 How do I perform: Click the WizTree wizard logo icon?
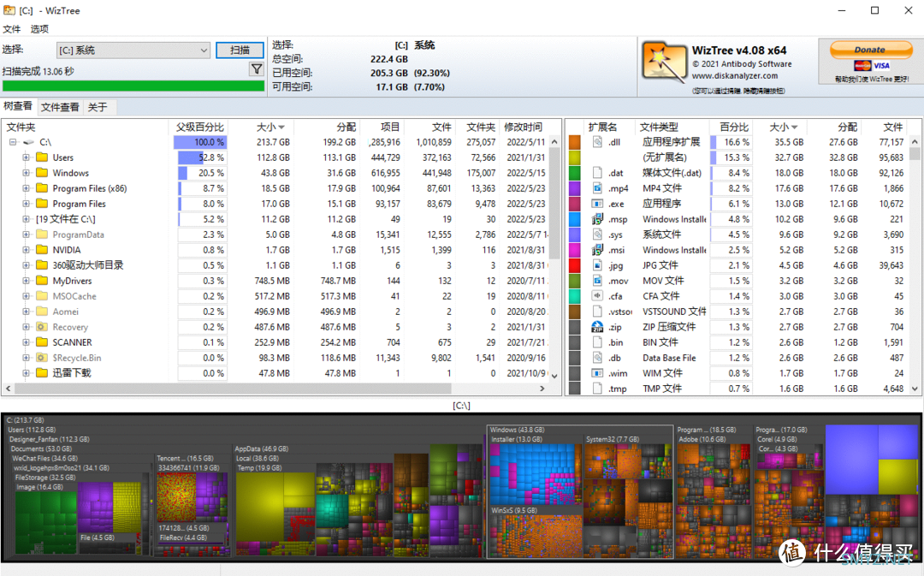664,62
